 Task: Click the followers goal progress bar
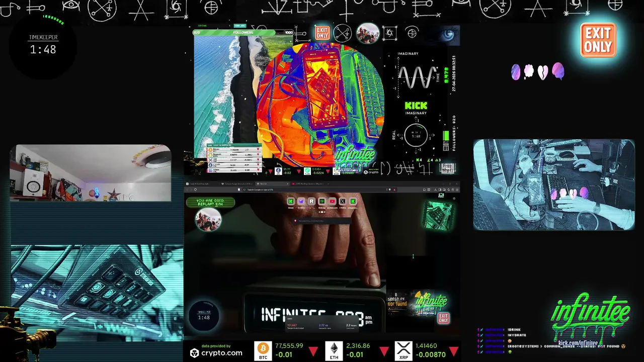click(244, 32)
